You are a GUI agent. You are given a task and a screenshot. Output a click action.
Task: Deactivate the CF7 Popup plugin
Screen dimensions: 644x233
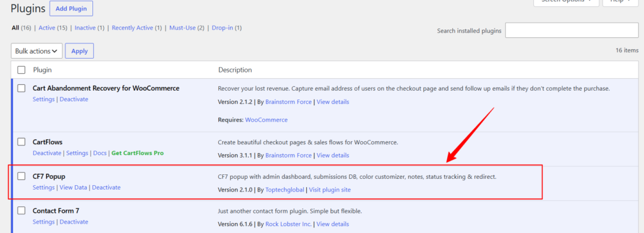coord(106,188)
